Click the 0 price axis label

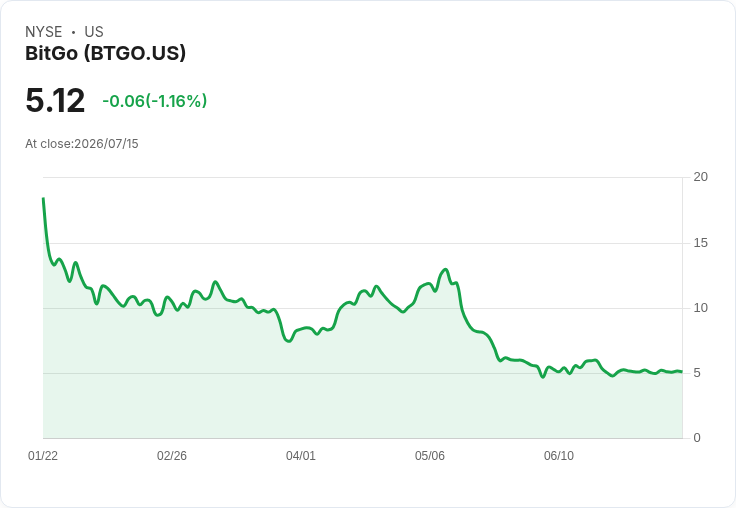(x=697, y=438)
